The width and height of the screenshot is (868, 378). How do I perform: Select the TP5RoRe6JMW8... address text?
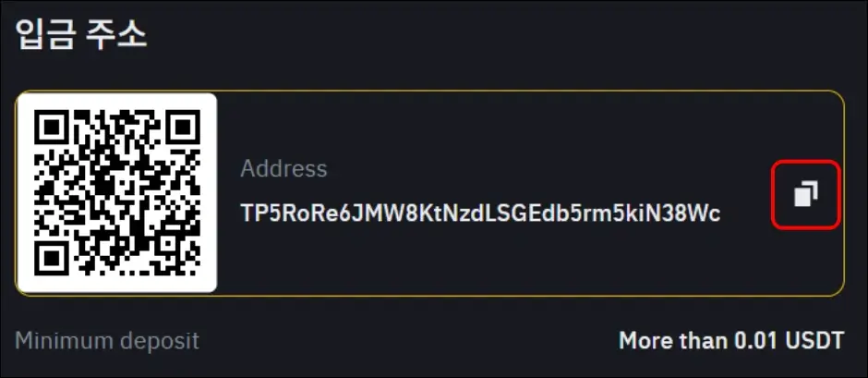click(x=480, y=213)
